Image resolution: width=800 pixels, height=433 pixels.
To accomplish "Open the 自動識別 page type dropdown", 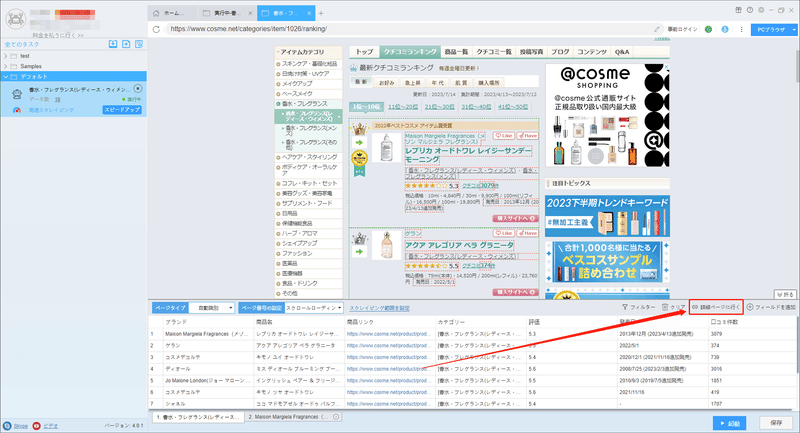I will [212, 308].
